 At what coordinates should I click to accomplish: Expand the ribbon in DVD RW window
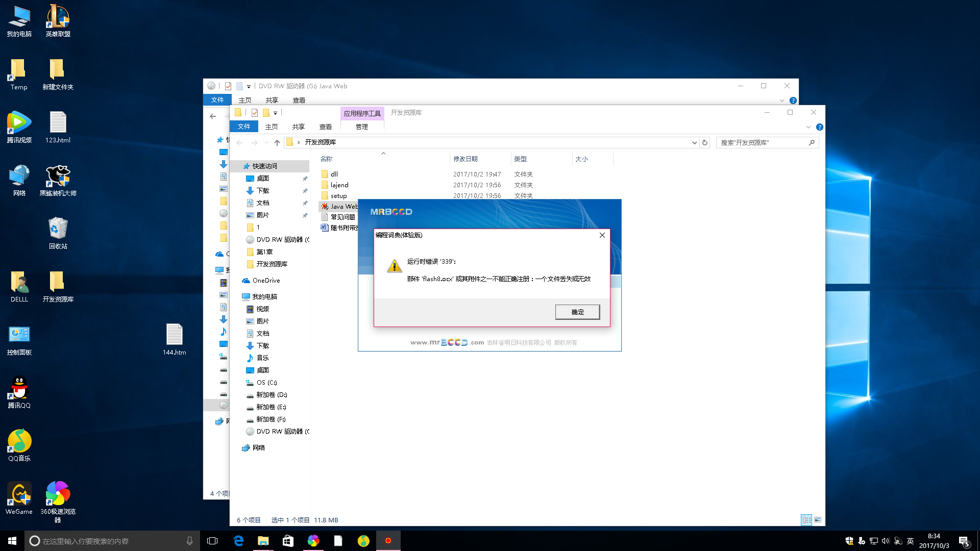tap(782, 101)
